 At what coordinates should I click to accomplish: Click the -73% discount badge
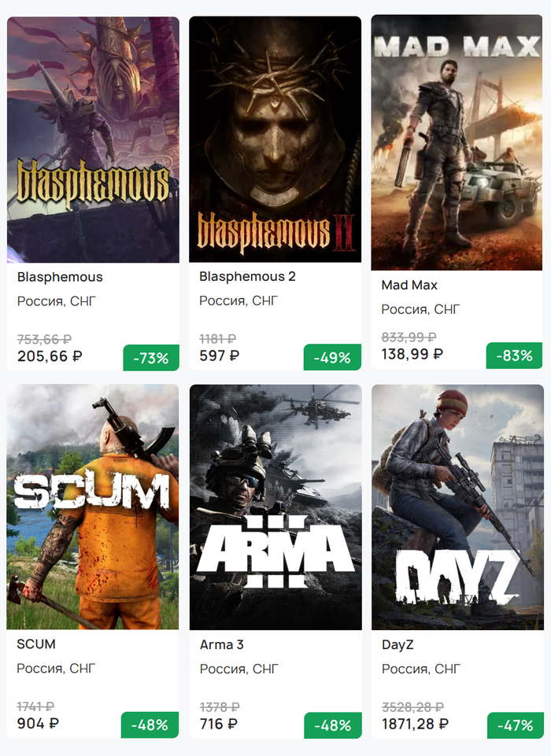click(151, 358)
